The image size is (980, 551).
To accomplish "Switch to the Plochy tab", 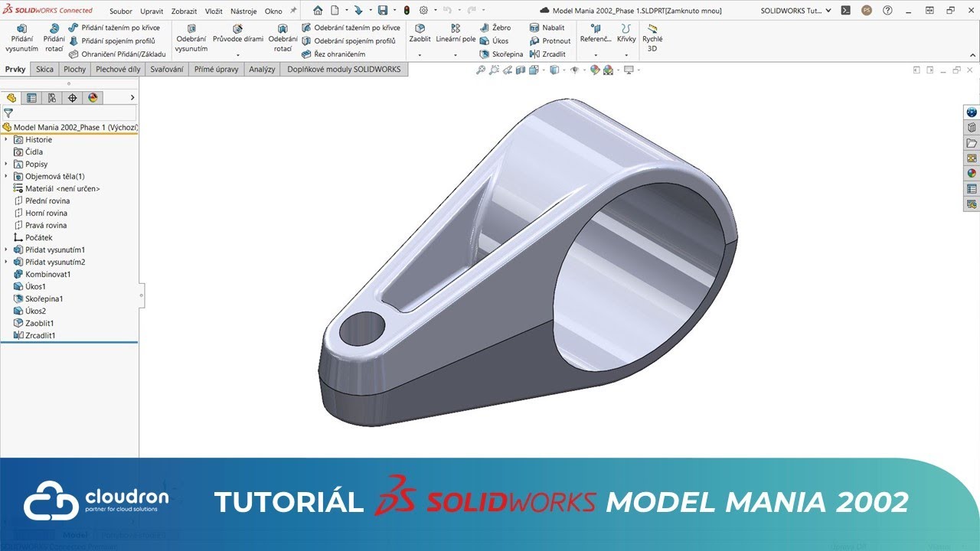I will 75,69.
